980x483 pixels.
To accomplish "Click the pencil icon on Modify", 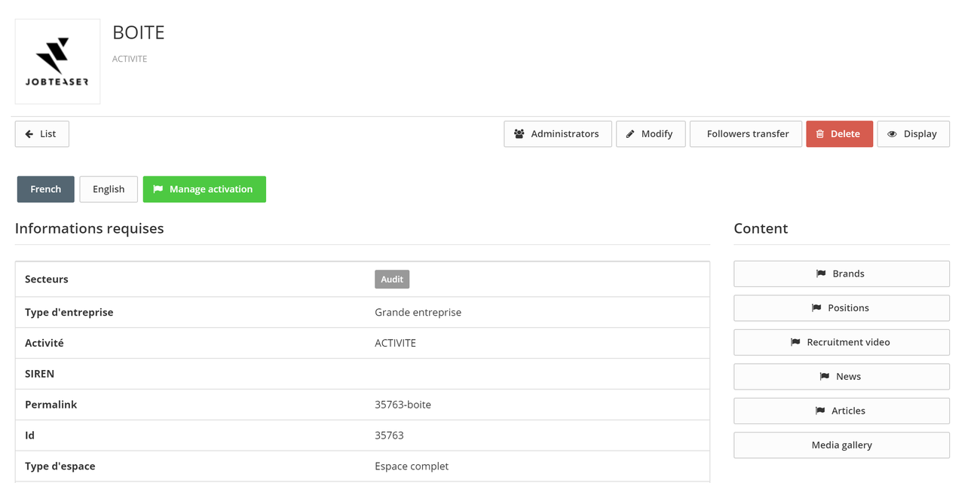I will point(630,134).
